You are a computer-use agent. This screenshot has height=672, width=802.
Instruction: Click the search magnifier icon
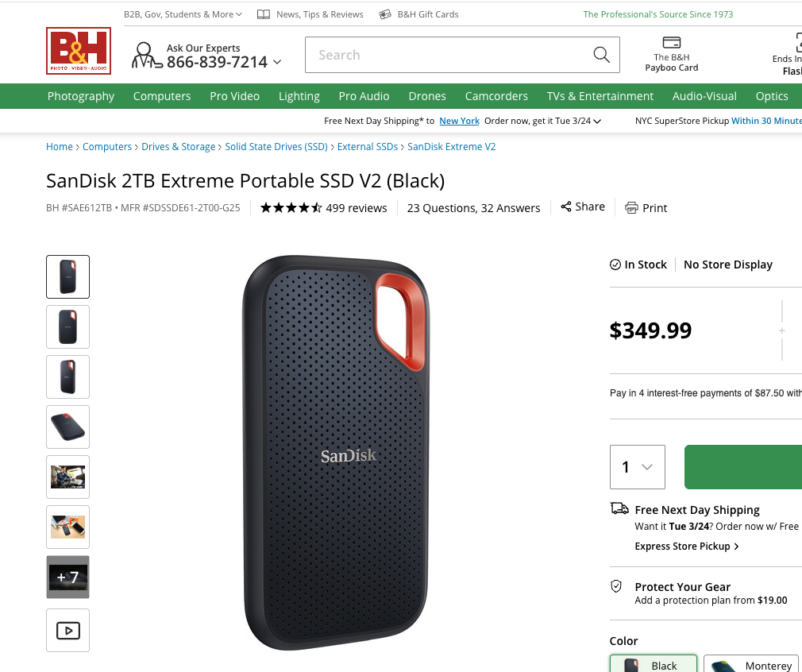(x=602, y=55)
